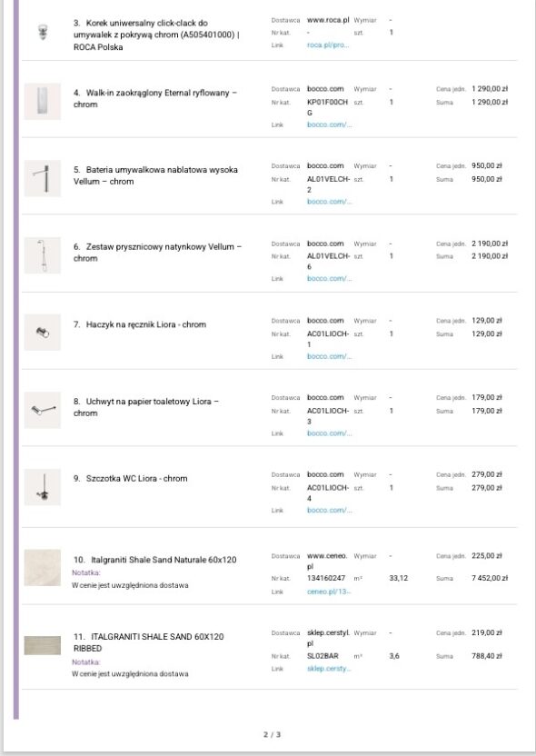Follow the link for Bateria umywalkowa Vellum

click(329, 202)
